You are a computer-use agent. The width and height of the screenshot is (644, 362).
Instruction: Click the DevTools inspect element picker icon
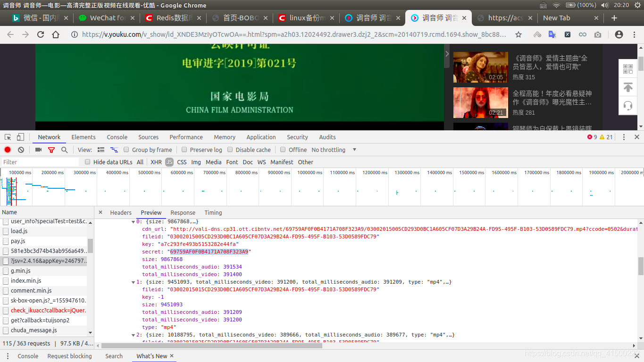coord(8,137)
